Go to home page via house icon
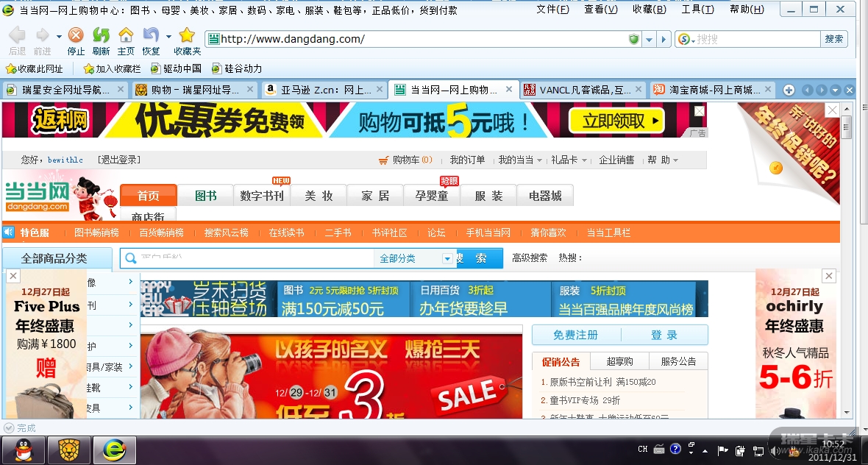This screenshot has height=465, width=868. coord(127,35)
